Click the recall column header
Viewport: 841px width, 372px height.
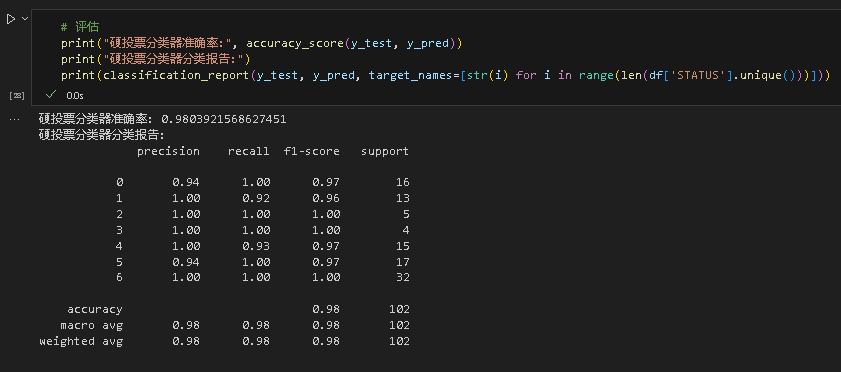point(248,152)
